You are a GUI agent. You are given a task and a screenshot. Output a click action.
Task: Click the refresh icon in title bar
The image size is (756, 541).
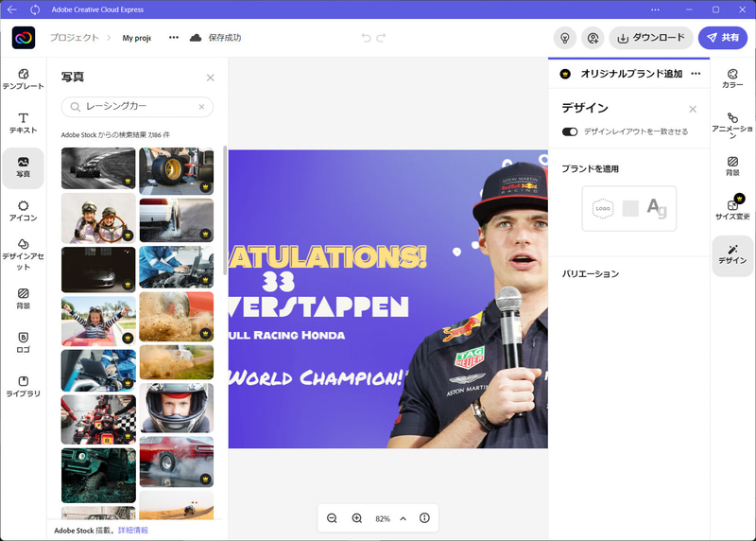point(35,9)
